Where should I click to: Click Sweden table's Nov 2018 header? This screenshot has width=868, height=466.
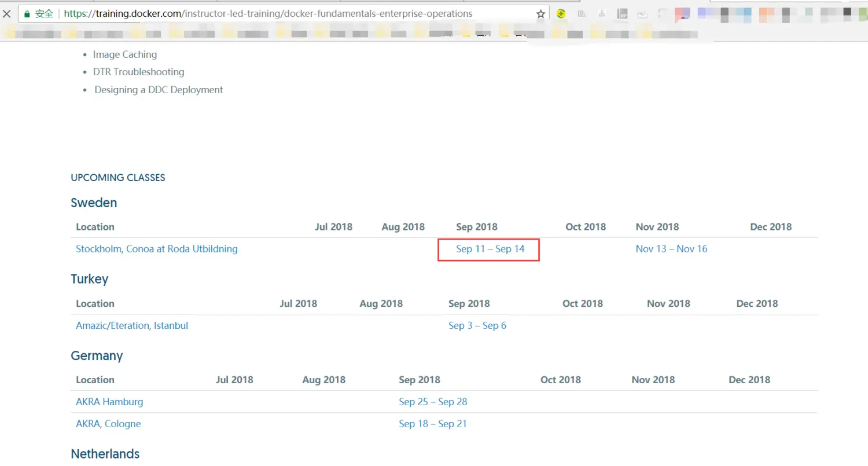click(x=657, y=227)
